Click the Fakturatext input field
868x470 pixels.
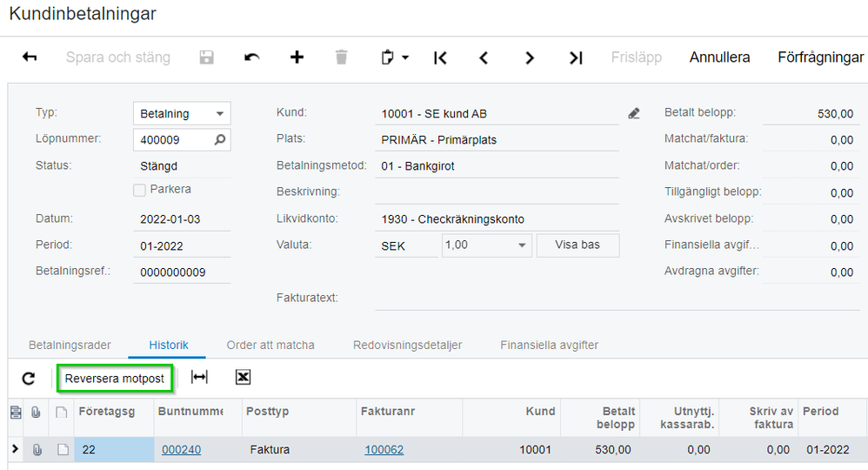[618, 299]
